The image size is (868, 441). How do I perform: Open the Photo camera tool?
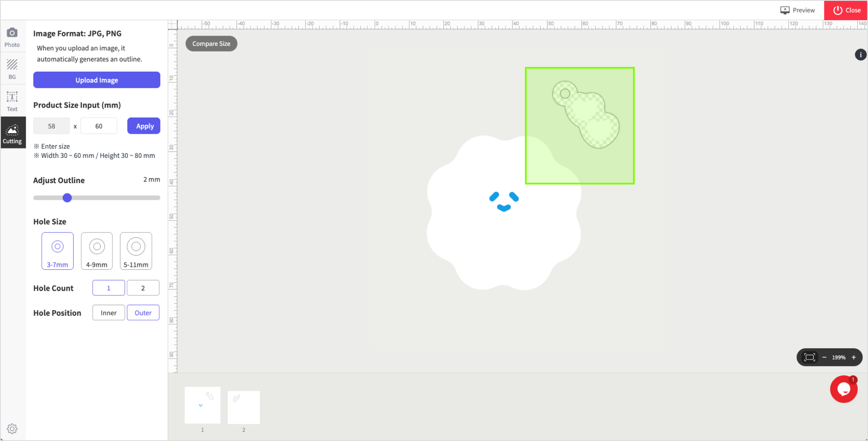pyautogui.click(x=12, y=37)
